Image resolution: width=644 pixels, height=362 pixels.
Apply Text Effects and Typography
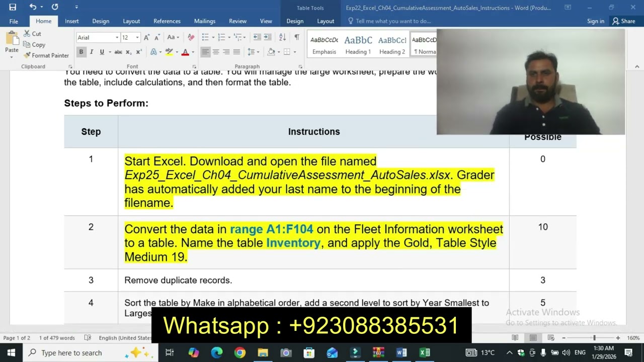coord(153,52)
